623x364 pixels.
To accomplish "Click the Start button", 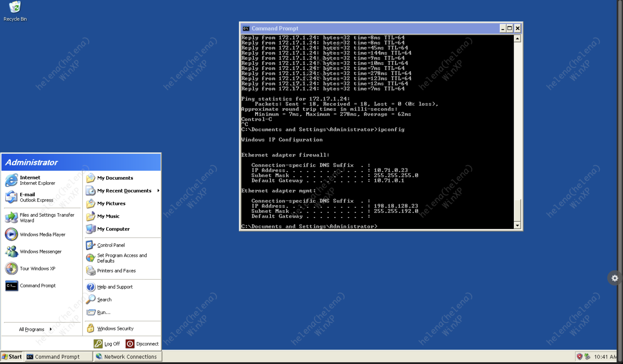I will pyautogui.click(x=12, y=357).
